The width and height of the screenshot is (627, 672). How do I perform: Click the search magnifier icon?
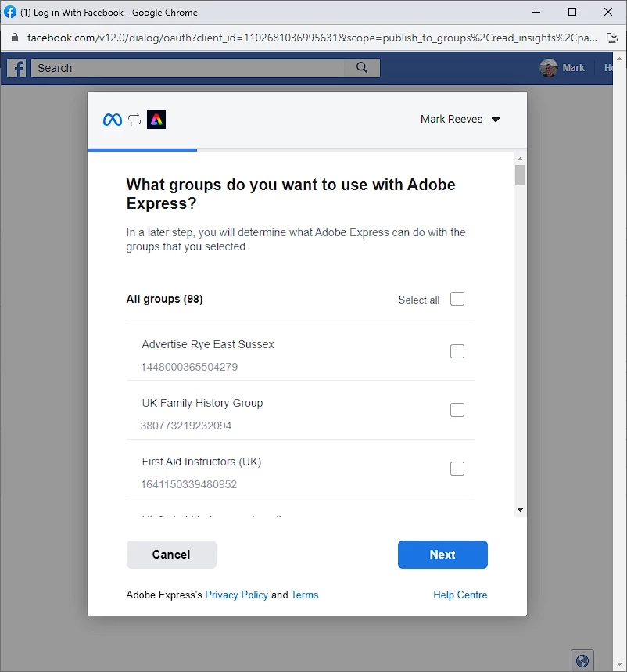coord(362,68)
